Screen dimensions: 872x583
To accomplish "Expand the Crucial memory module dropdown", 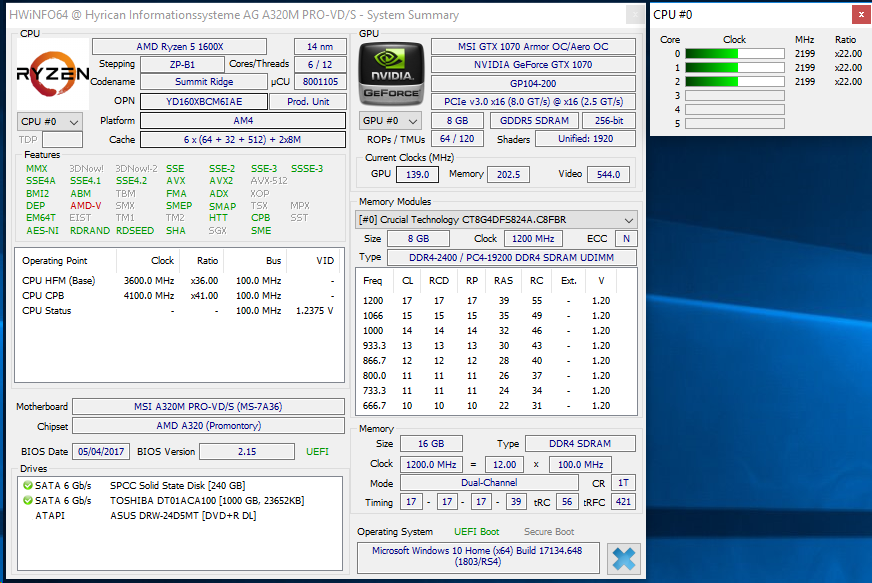I will coord(496,220).
